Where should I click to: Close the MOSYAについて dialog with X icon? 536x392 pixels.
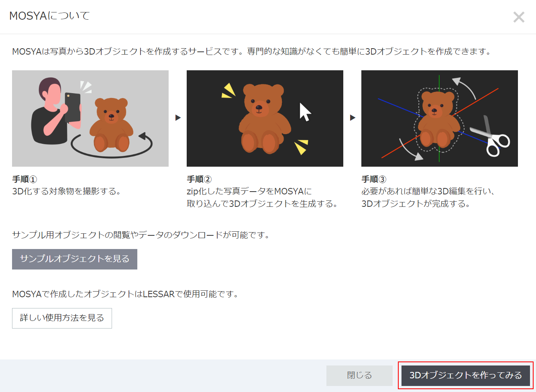click(519, 17)
